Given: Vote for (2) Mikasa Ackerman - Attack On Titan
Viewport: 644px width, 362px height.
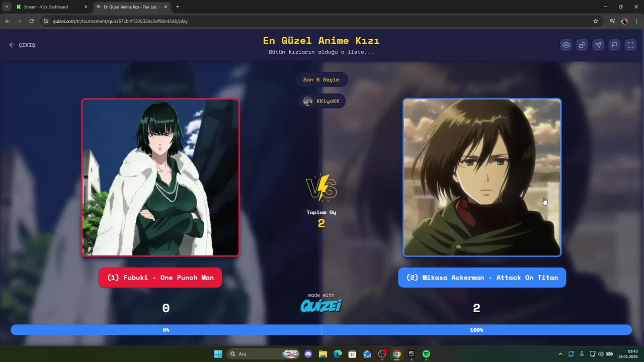Looking at the screenshot, I should tap(482, 278).
